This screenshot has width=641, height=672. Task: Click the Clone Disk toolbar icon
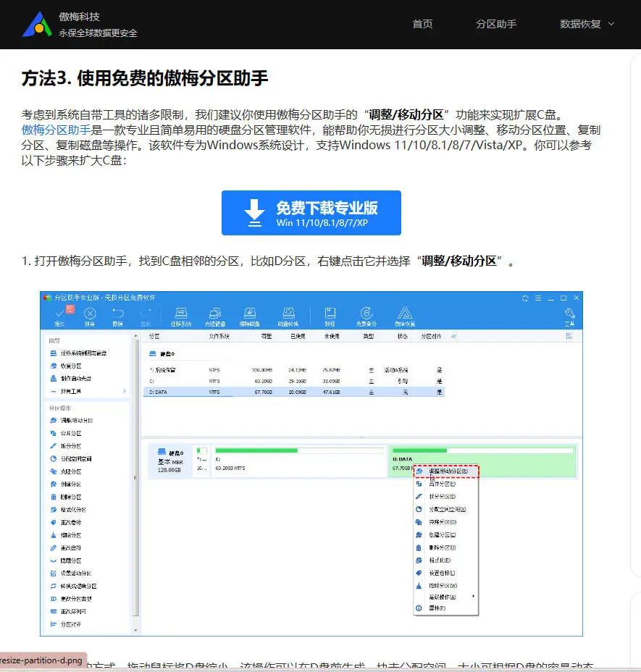click(x=215, y=316)
